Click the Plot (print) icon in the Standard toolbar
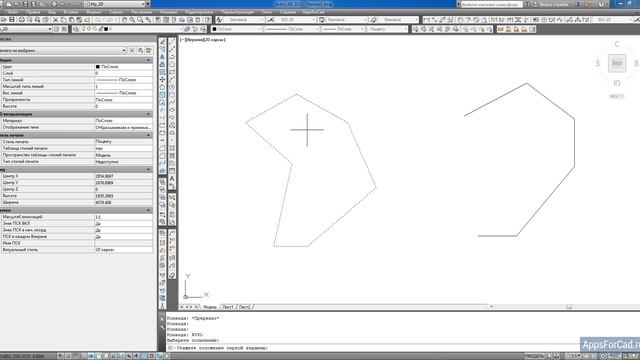The width and height of the screenshot is (640, 360). [21, 20]
